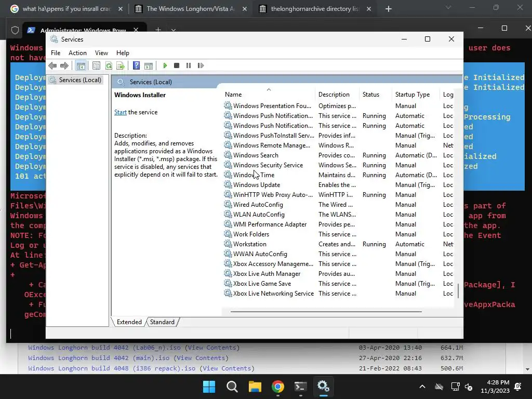
Task: Click the blue Help toolbar icon
Action: click(x=137, y=65)
